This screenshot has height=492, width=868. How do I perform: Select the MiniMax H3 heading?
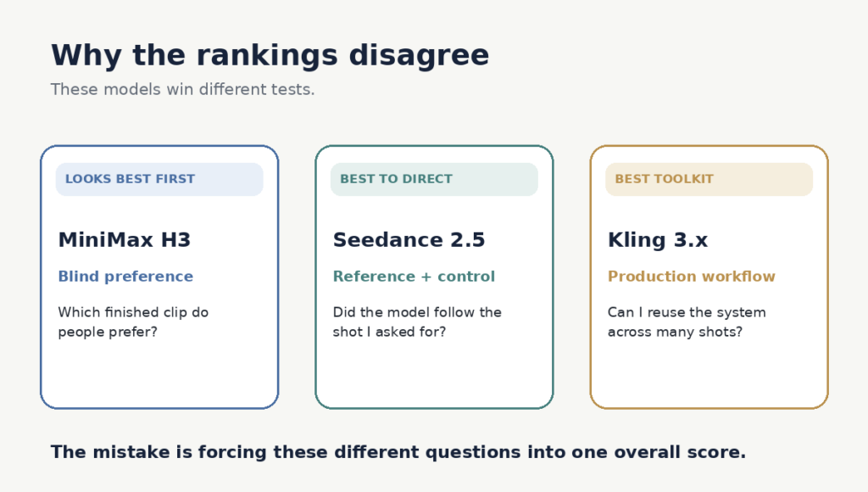(x=125, y=240)
